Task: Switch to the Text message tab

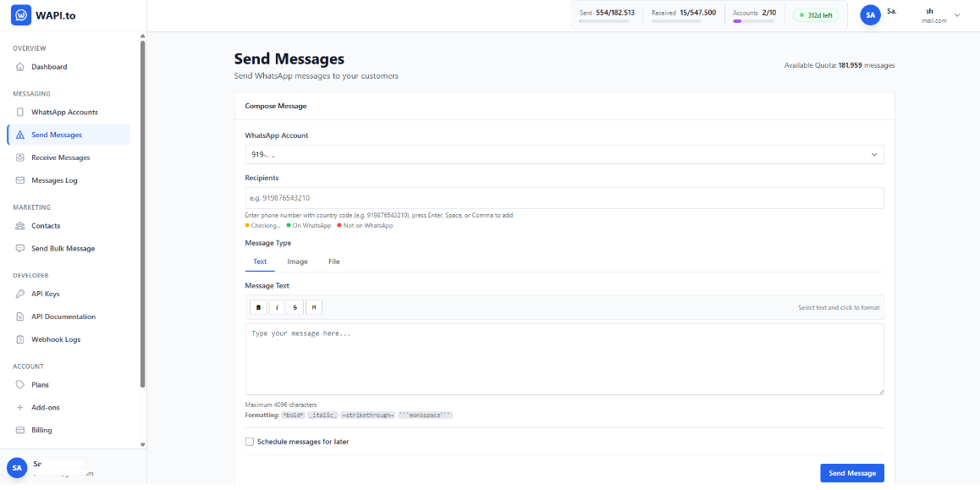Action: [260, 262]
